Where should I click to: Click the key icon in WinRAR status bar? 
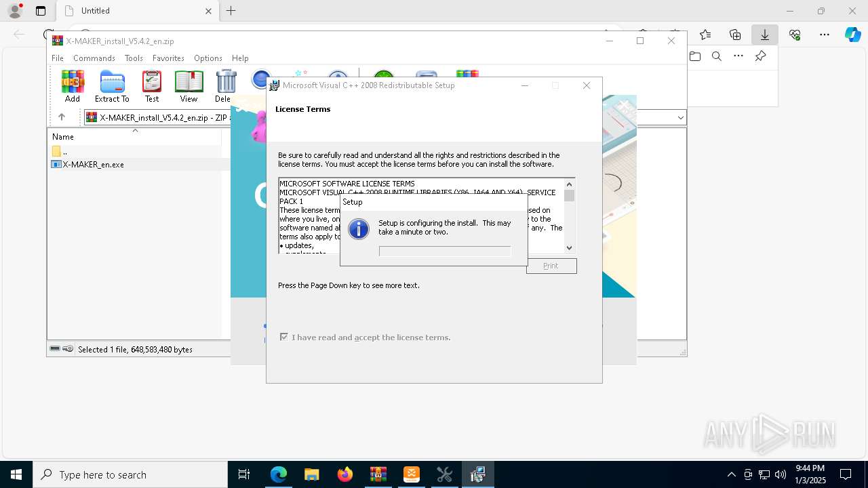click(68, 349)
